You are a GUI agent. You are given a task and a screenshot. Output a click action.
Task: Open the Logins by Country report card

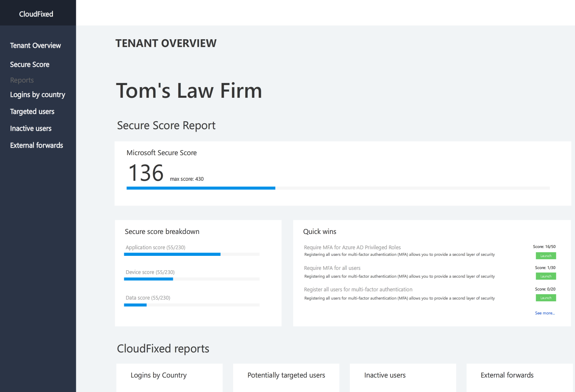[x=170, y=378]
